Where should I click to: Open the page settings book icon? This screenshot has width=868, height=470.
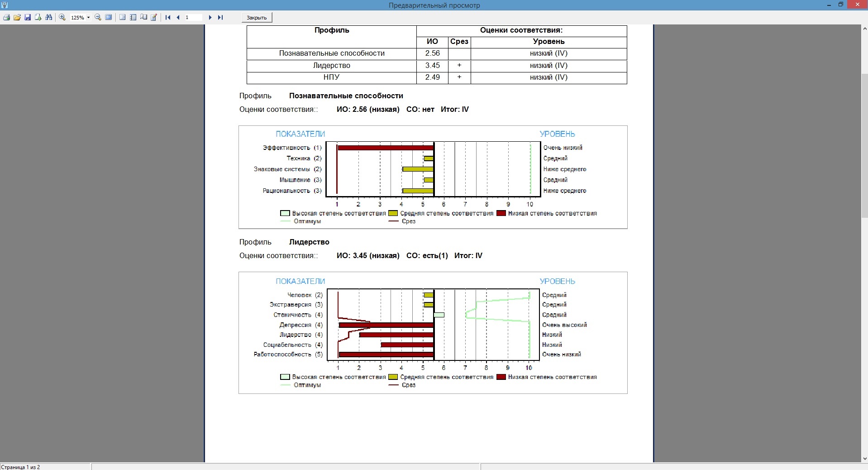(143, 17)
